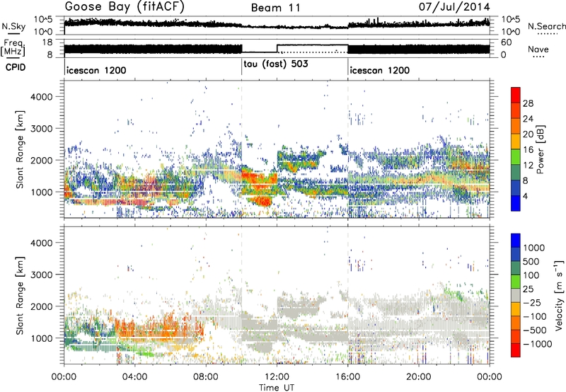Click the "Time UT" axis title
Viewport: 566px width, 392px height.
[277, 387]
